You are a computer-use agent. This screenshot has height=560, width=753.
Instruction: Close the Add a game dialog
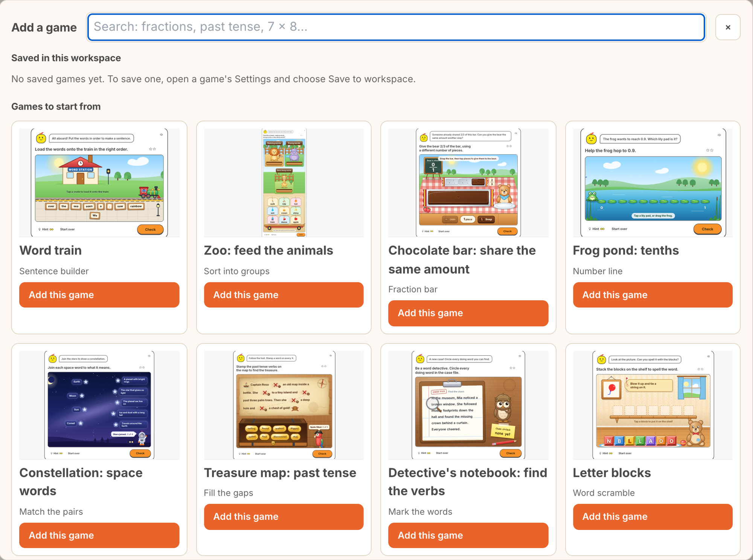coord(727,27)
